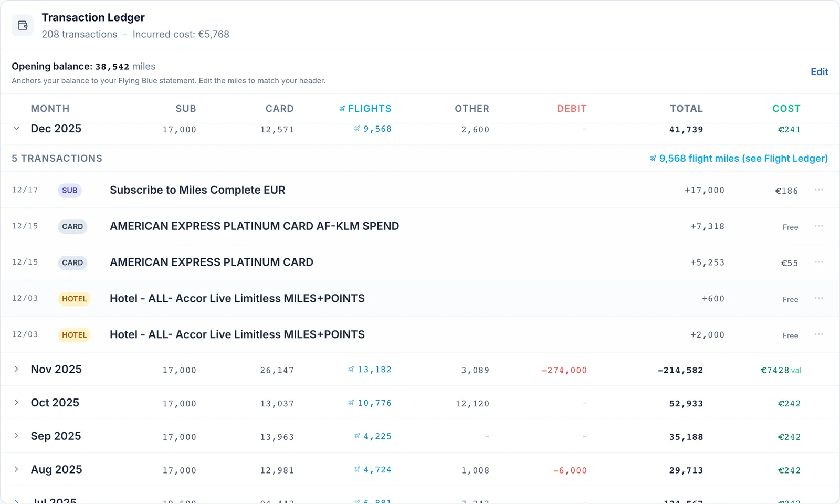Click the 12/17 transaction date

25,190
